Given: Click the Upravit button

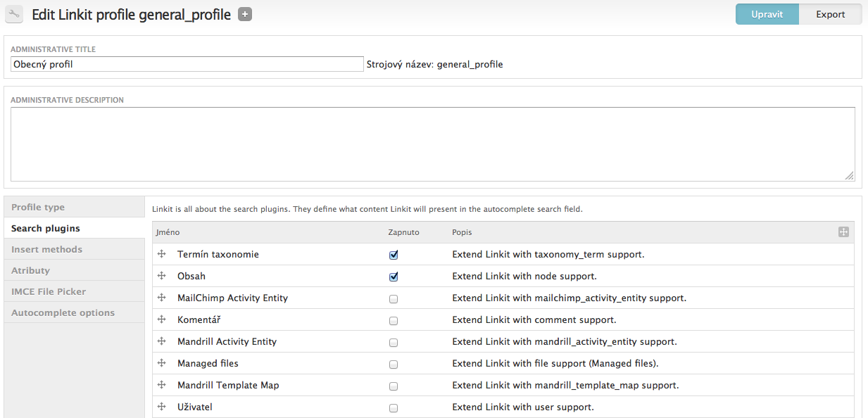Looking at the screenshot, I should 767,14.
